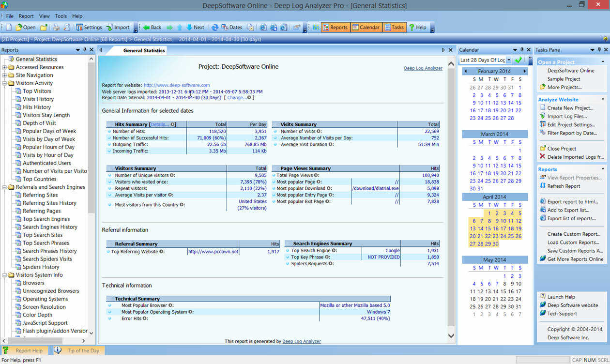The height and width of the screenshot is (364, 610).
Task: Pin the Tasks Pane using its pushpin icon
Action: point(598,49)
